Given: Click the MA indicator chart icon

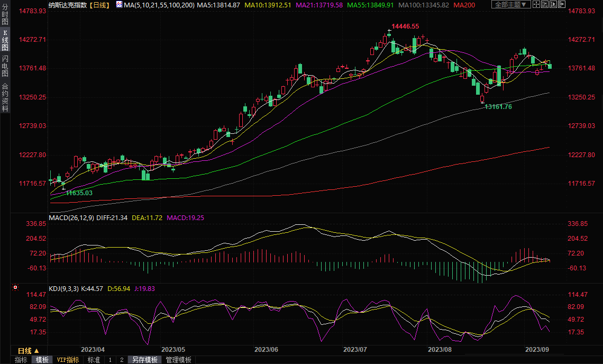Looking at the screenshot, I should coord(119,5).
